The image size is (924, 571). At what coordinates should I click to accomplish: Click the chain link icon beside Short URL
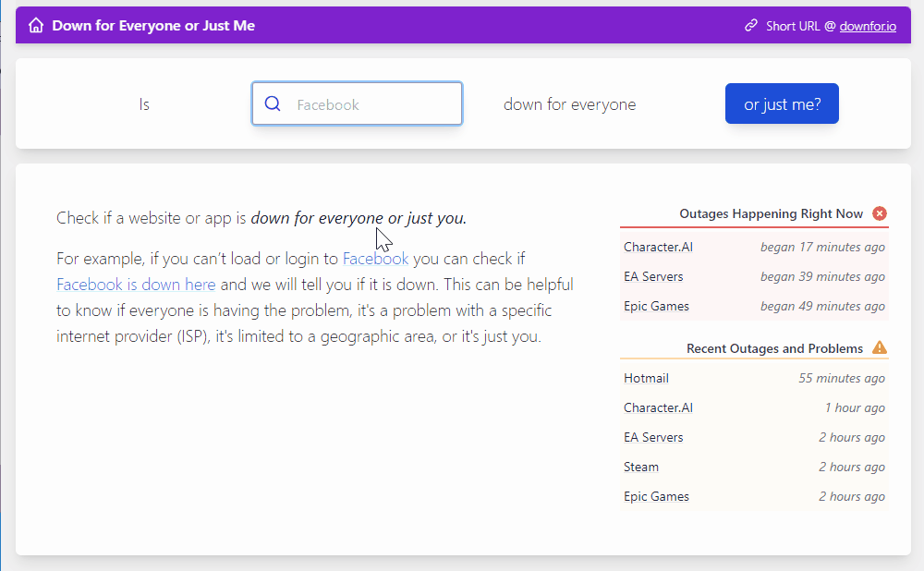pos(750,25)
